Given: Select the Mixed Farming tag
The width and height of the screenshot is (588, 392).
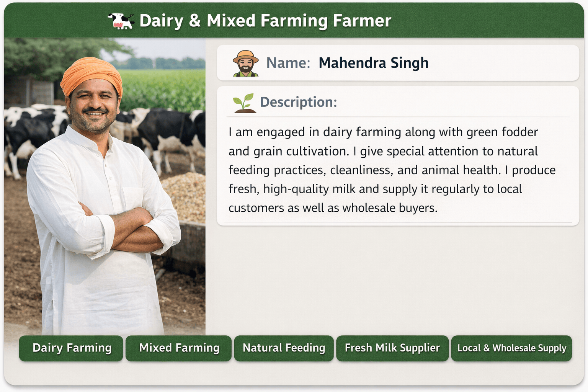Looking at the screenshot, I should point(179,348).
